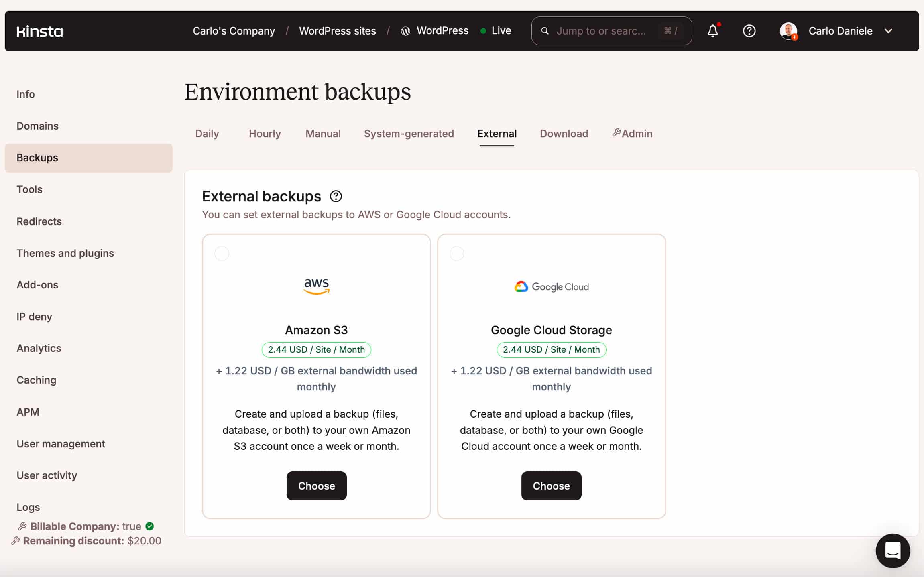Click the search magnifier icon

(x=544, y=30)
